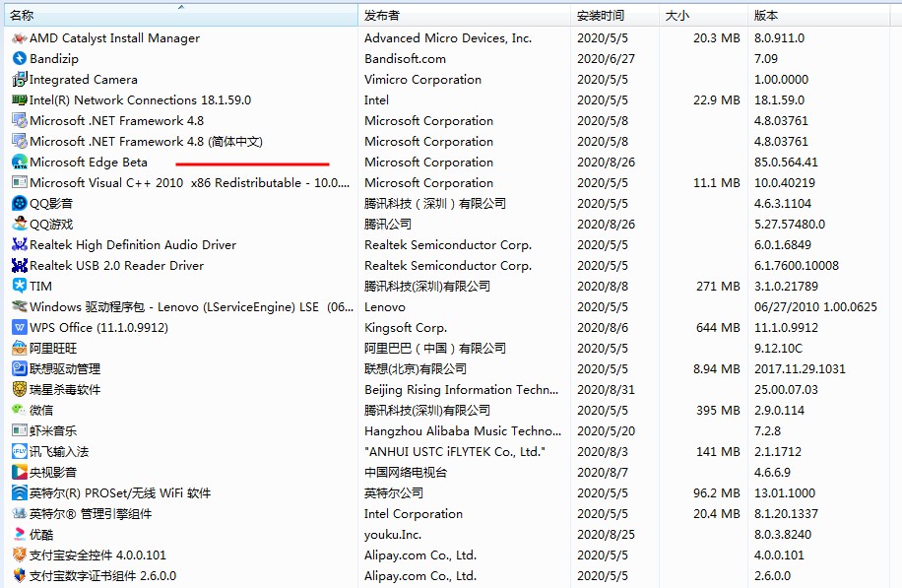Click the 央视影音 icon
This screenshot has width=902, height=588.
(20, 473)
